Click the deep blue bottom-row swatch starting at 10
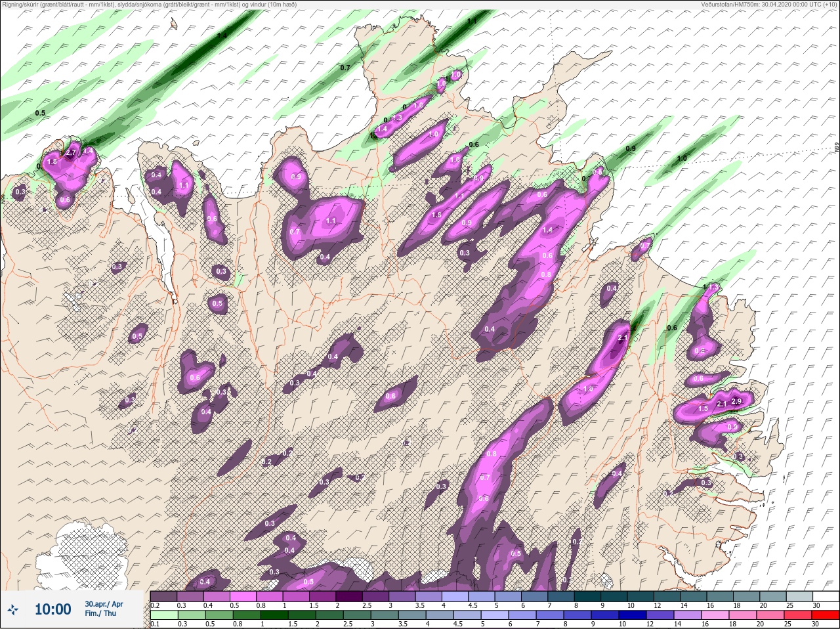This screenshot has width=840, height=629. (633, 615)
